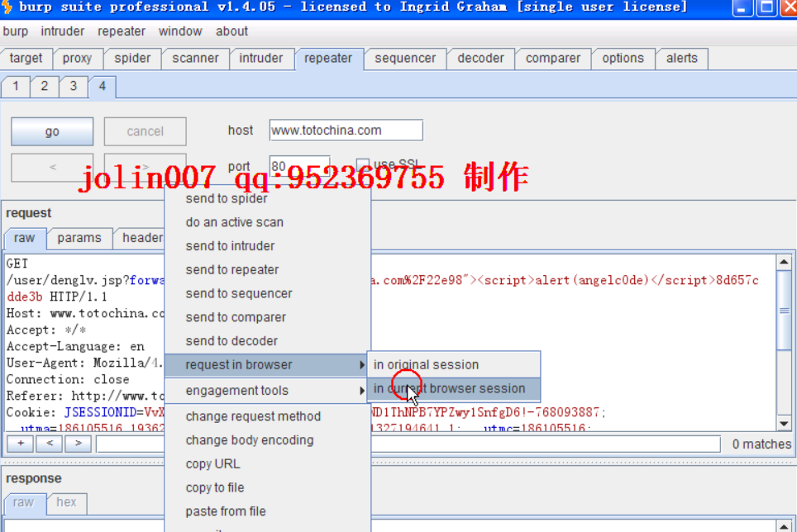Switch to the intruder tool tab
The width and height of the screenshot is (797, 532).
click(261, 59)
